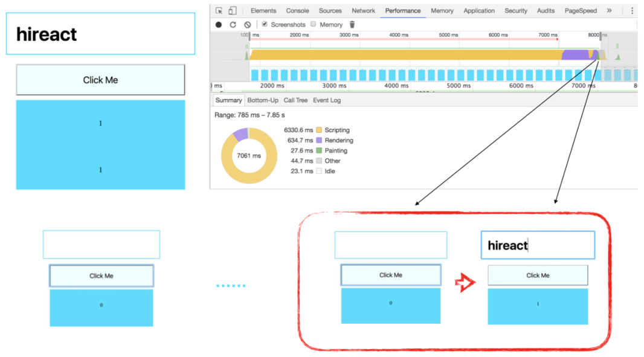The image size is (644, 357).
Task: Switch to the Memory panel tab
Action: pos(442,11)
